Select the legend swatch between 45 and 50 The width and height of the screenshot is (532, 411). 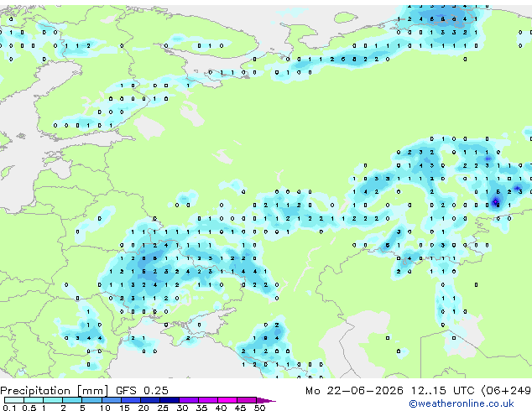click(247, 400)
